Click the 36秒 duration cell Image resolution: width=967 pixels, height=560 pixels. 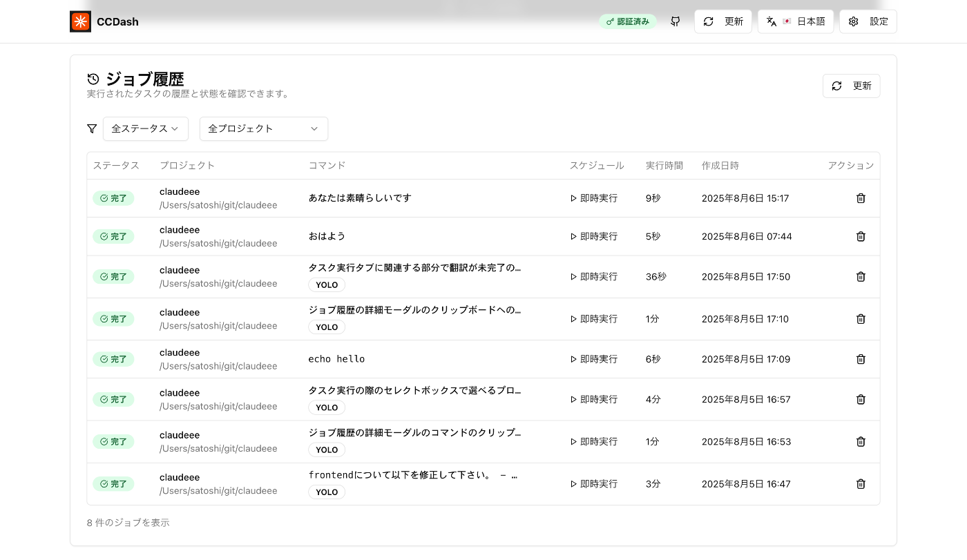click(x=656, y=276)
